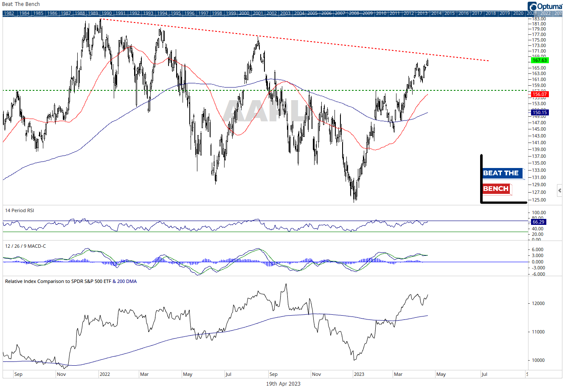Click the blue 150.15 moving average tag

[540, 112]
